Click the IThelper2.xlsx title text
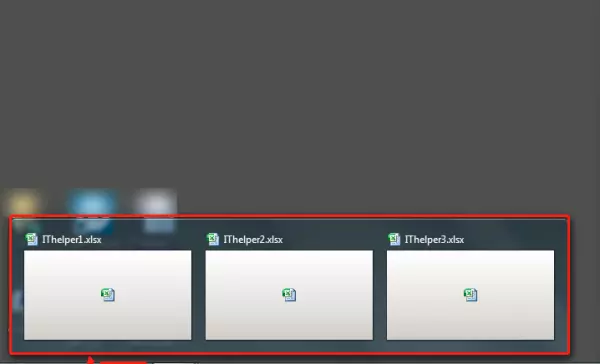 pos(253,240)
